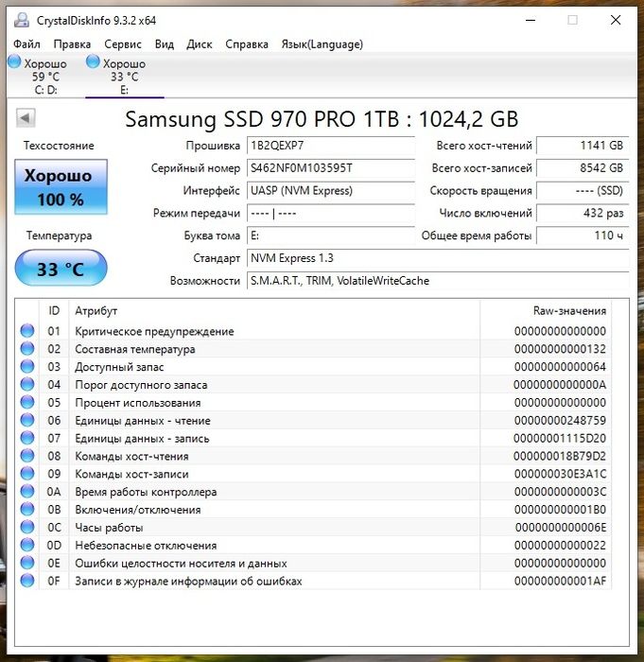This screenshot has height=662, width=644.
Task: Click the ID column header
Action: pyautogui.click(x=54, y=311)
